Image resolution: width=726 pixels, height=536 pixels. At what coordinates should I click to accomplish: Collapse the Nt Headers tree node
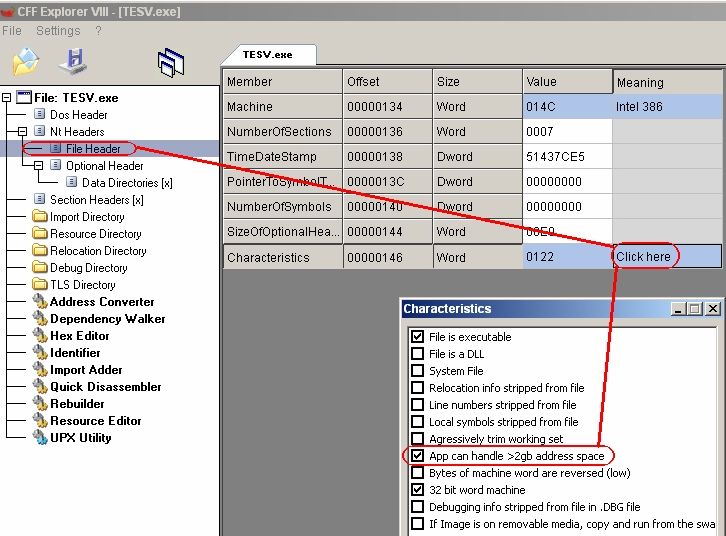24,132
